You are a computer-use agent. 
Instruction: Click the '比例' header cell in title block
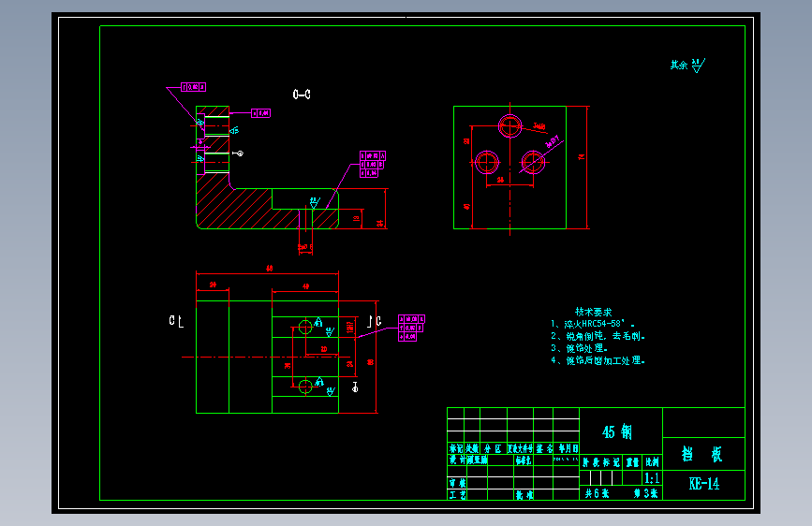652,462
